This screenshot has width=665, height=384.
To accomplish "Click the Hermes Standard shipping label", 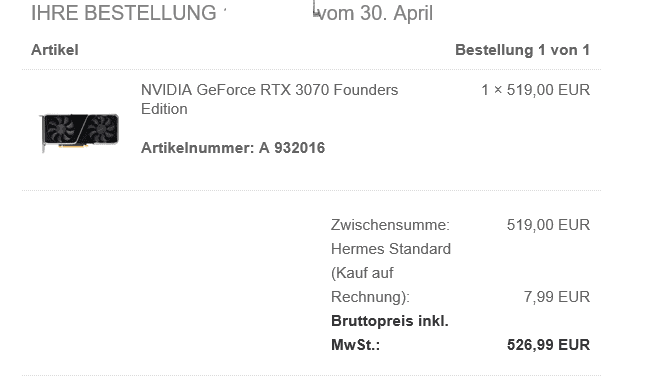I will pos(391,249).
